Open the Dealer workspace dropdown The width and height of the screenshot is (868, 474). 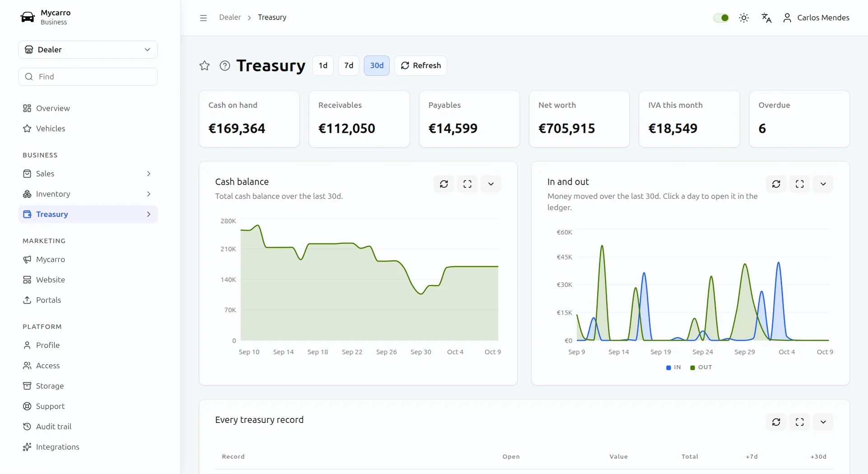(88, 50)
